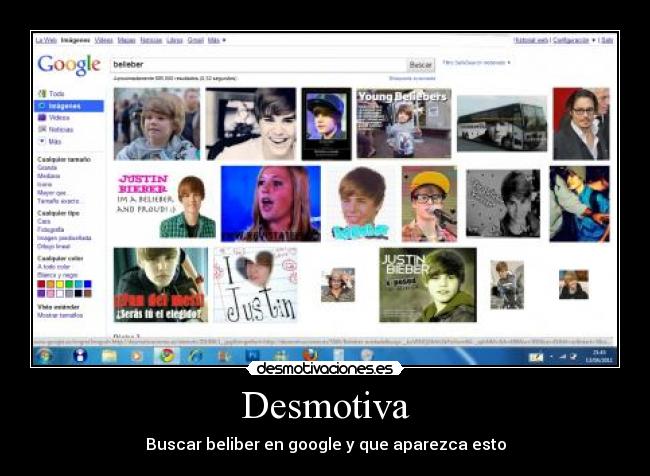
Task: Pick the yellow color swatch
Action: tap(60, 284)
